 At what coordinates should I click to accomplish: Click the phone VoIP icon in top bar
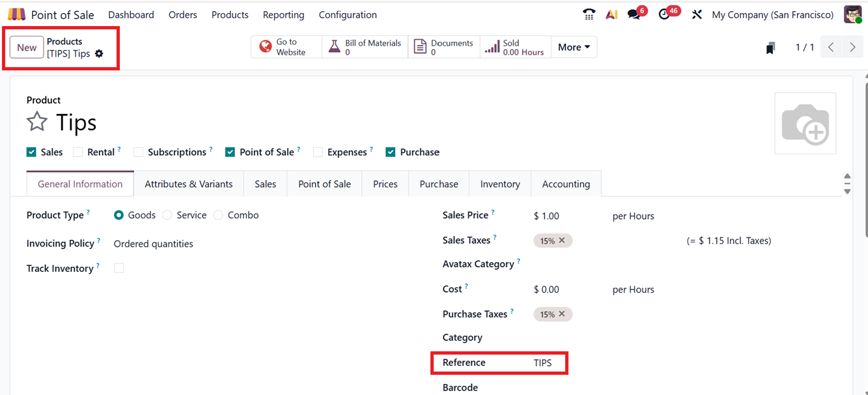(x=589, y=14)
